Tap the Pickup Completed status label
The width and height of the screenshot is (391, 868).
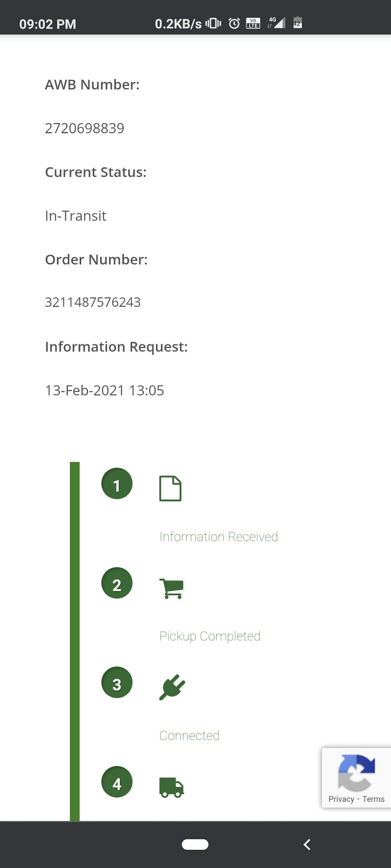click(x=210, y=636)
